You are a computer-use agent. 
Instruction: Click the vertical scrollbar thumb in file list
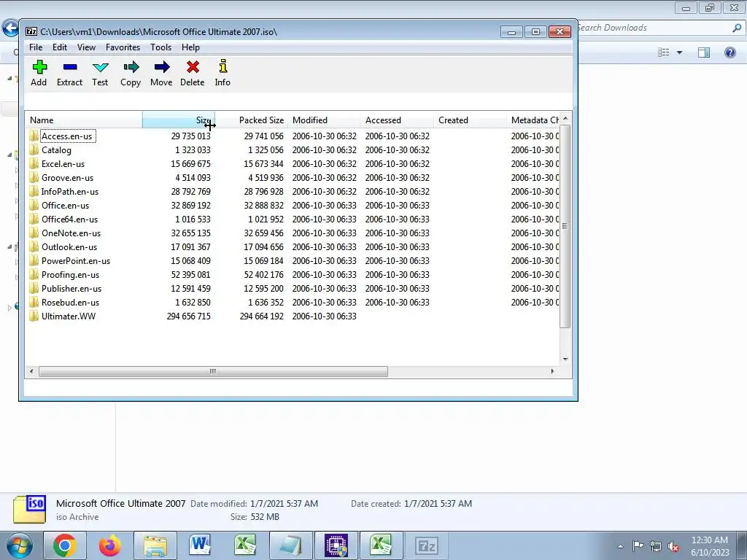565,226
